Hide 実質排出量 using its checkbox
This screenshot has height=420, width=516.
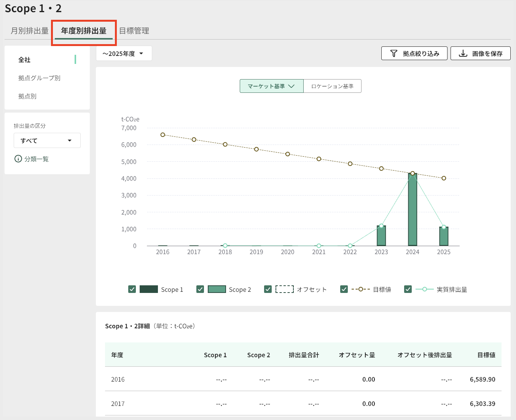pos(408,290)
